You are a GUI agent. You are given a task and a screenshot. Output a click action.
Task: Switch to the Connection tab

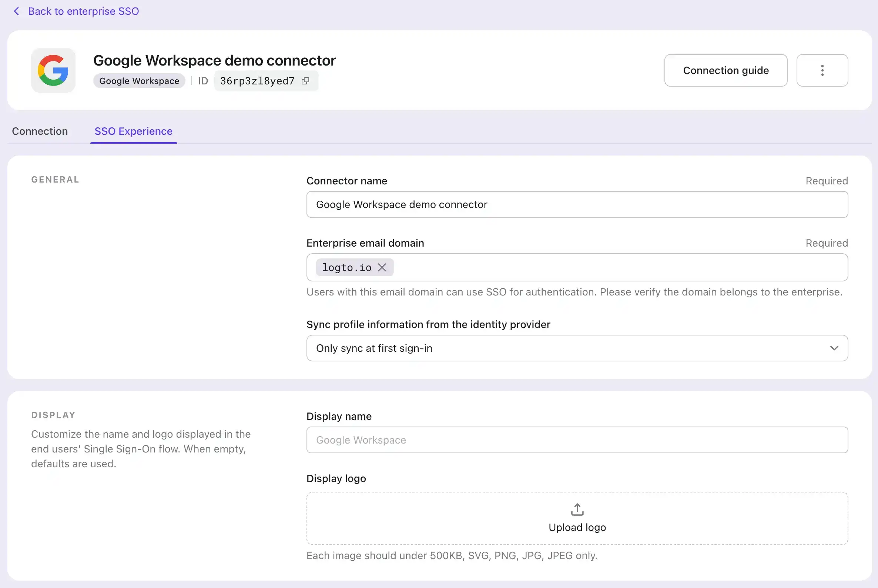coord(40,131)
